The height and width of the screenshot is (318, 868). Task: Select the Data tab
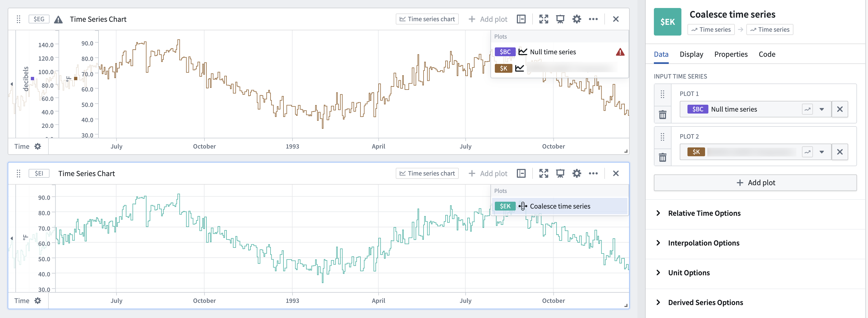(x=661, y=54)
